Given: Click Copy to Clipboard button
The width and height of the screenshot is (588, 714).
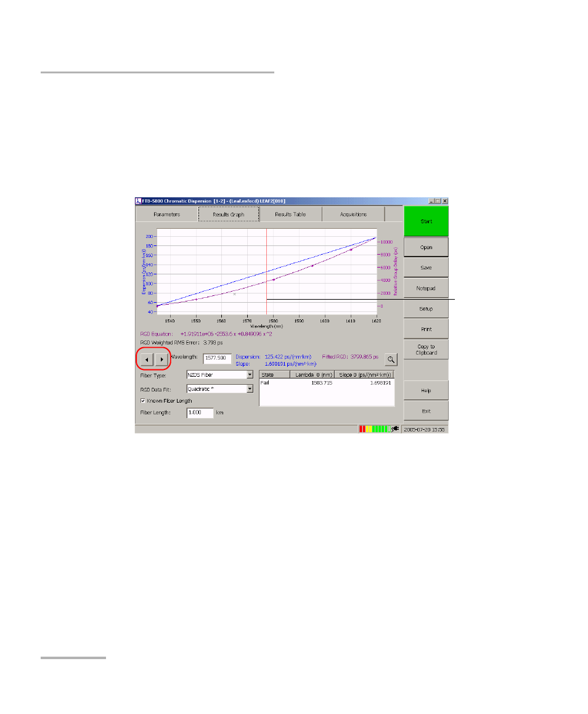Looking at the screenshot, I should (426, 350).
